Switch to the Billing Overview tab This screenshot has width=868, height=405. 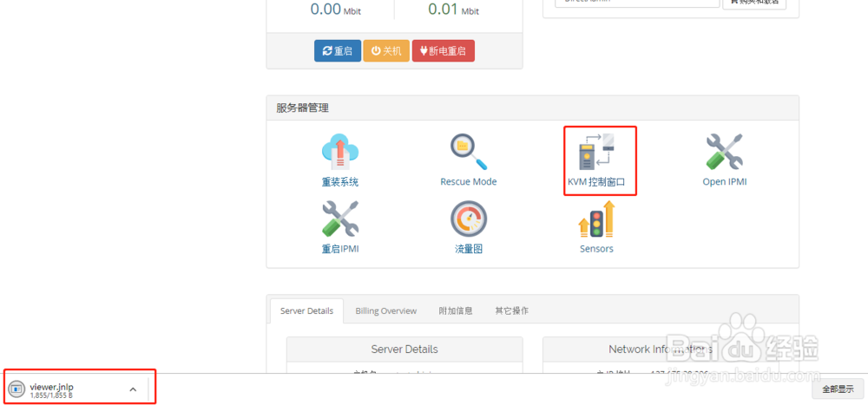coord(386,311)
